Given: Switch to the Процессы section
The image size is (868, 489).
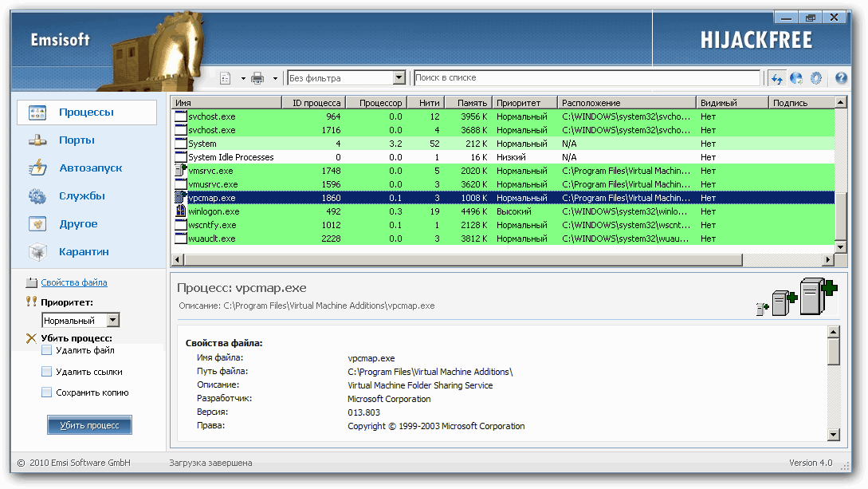Looking at the screenshot, I should [x=87, y=112].
